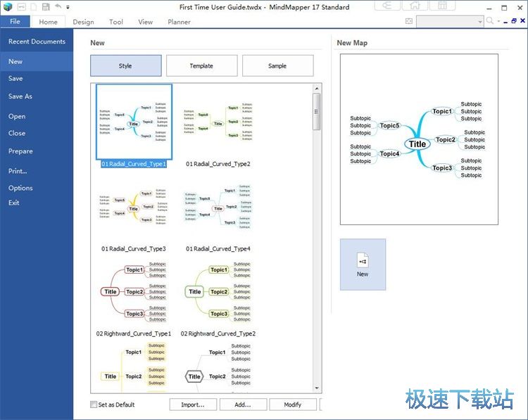Screen dimensions: 528x420
Task: Switch to the Design ribbon tab
Action: tap(83, 22)
